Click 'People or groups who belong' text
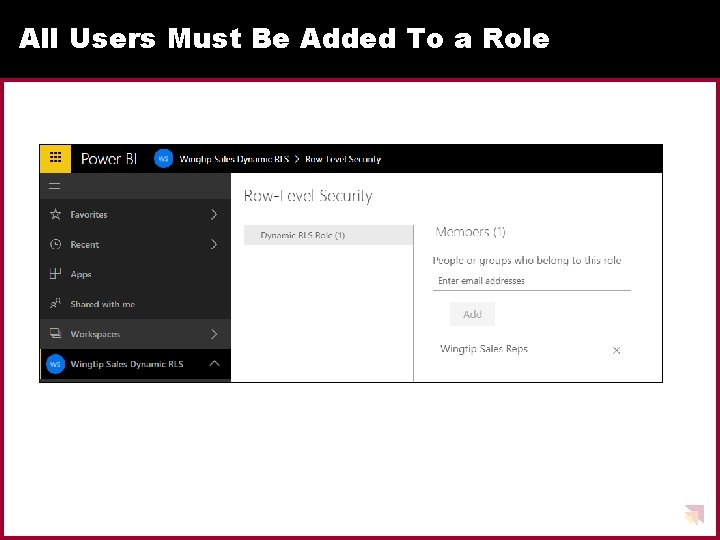 click(x=527, y=260)
